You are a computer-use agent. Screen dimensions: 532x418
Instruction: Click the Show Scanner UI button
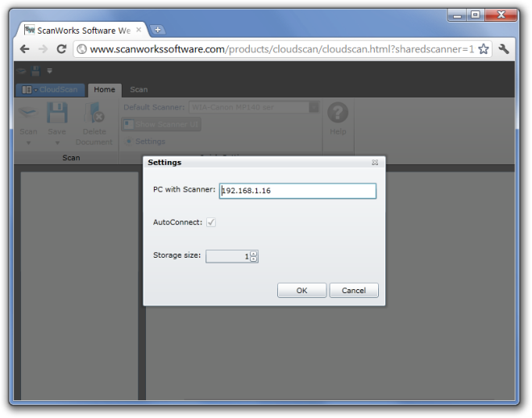click(161, 124)
